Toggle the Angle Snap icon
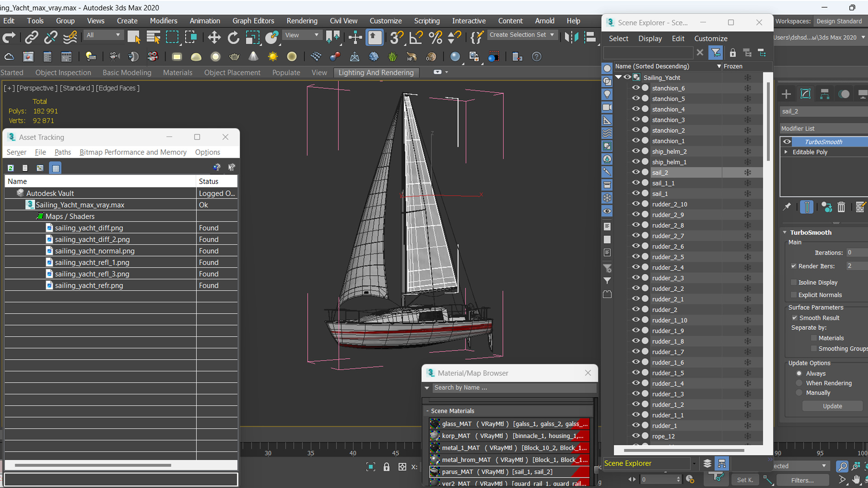Screen dimensions: 868x488 tap(415, 38)
